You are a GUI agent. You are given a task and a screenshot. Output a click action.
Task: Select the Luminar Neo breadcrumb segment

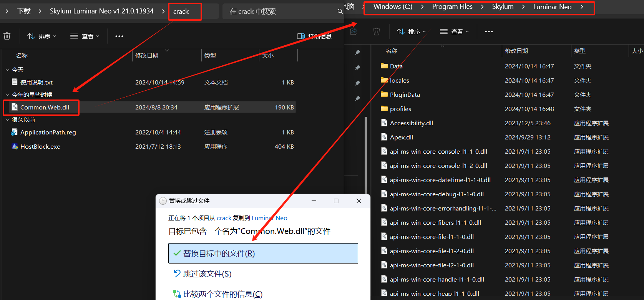(552, 7)
